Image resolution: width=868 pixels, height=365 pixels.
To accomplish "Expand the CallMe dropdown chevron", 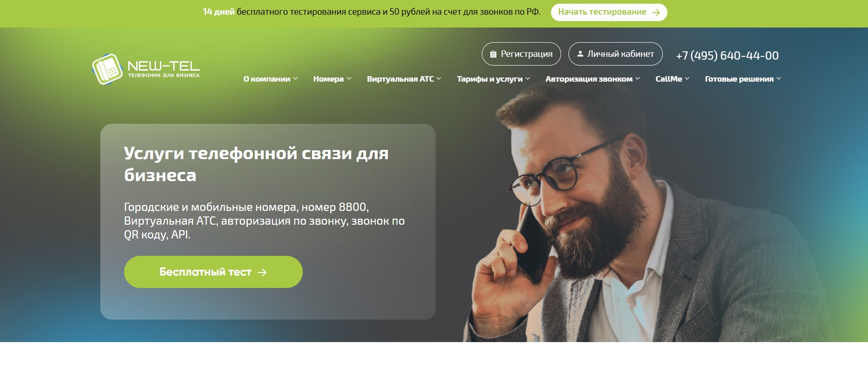I will point(687,78).
